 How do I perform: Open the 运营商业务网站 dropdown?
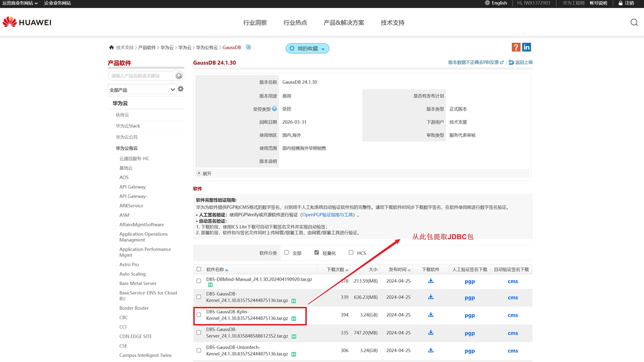coord(20,3)
